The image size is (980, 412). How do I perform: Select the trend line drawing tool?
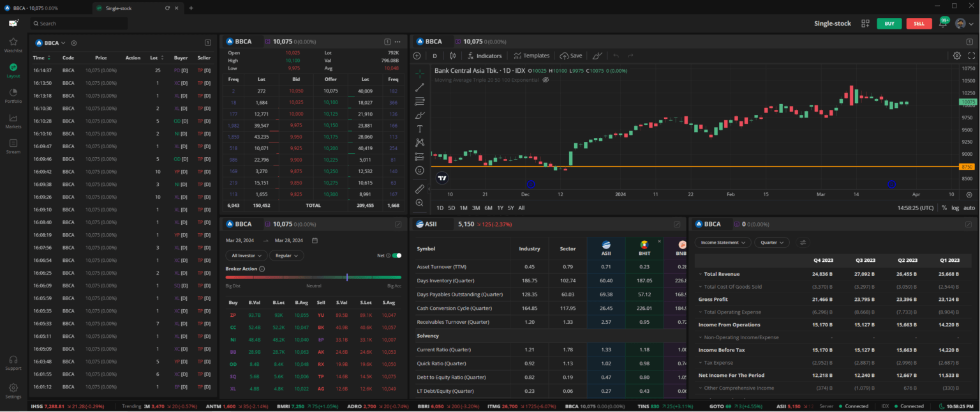pyautogui.click(x=419, y=88)
